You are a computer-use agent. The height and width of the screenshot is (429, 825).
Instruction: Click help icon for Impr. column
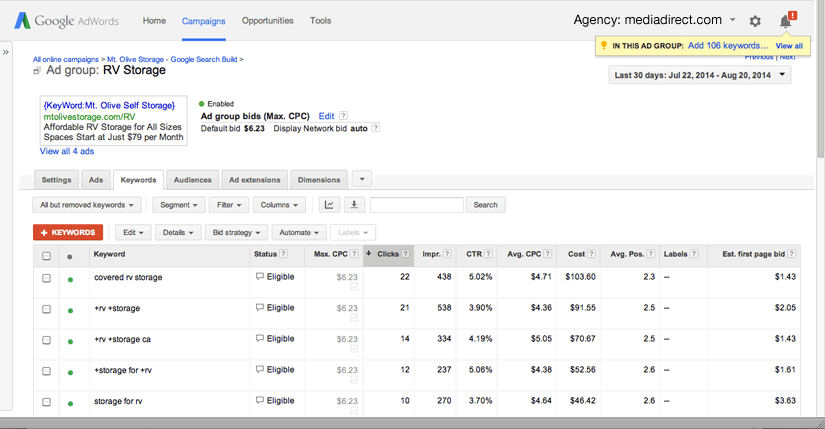(x=447, y=254)
